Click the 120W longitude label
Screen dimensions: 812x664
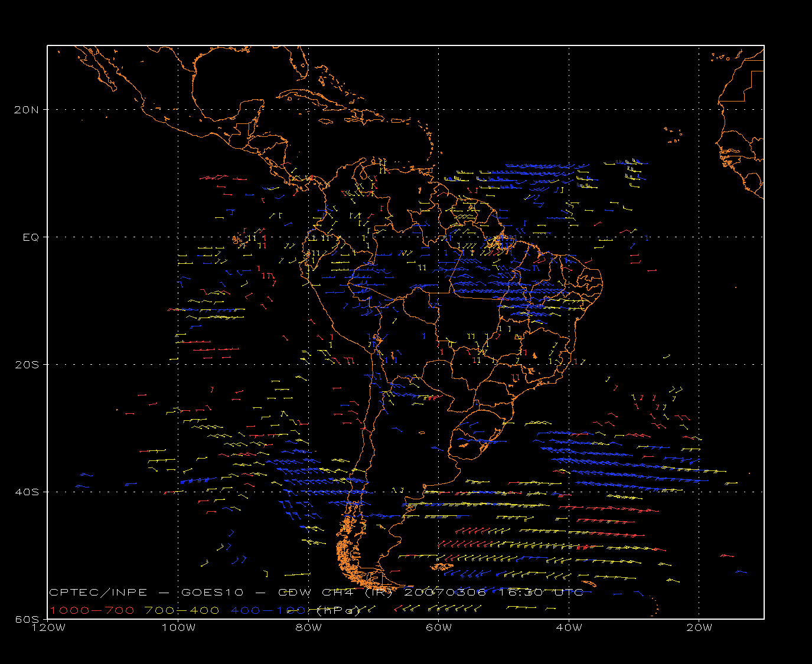pos(48,627)
